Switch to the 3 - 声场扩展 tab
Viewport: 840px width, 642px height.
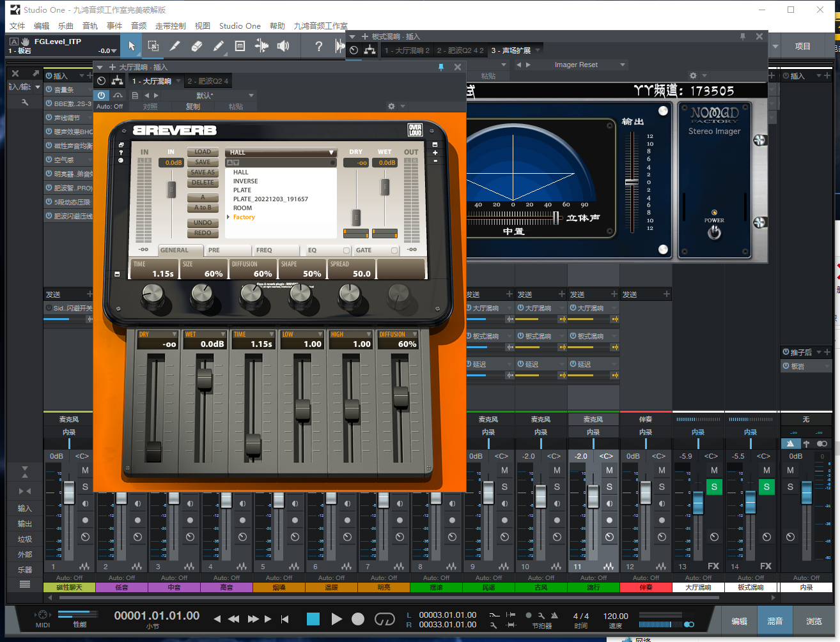pos(511,50)
